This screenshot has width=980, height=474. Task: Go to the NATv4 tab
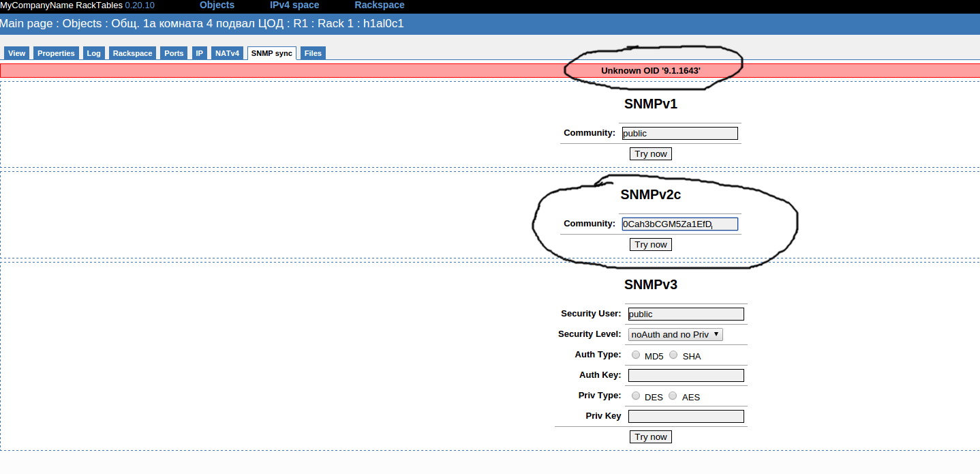pyautogui.click(x=228, y=53)
